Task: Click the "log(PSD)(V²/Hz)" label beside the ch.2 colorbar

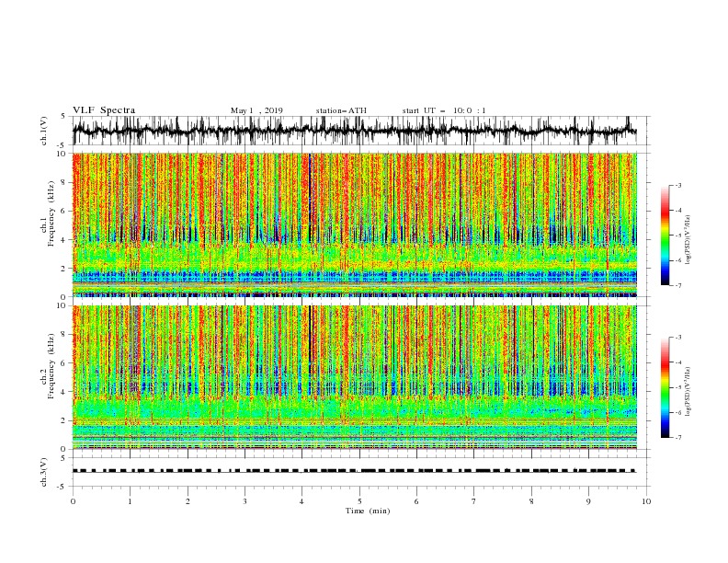Action: [688, 392]
